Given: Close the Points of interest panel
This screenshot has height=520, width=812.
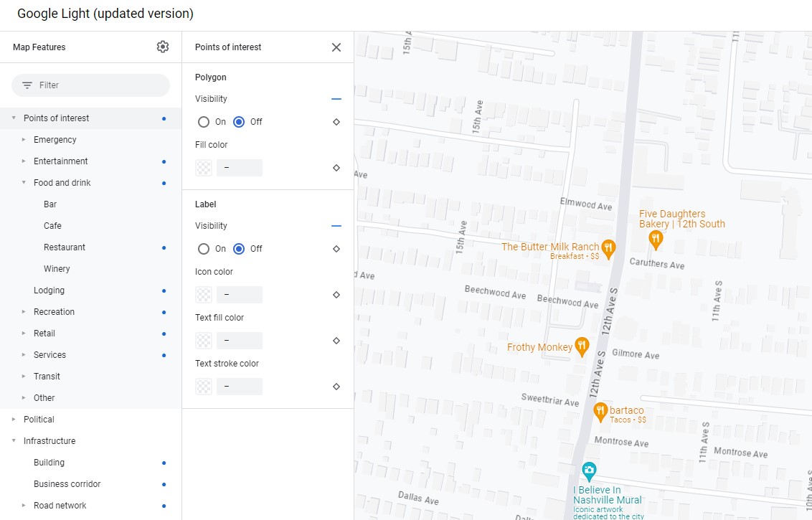Looking at the screenshot, I should tap(336, 47).
